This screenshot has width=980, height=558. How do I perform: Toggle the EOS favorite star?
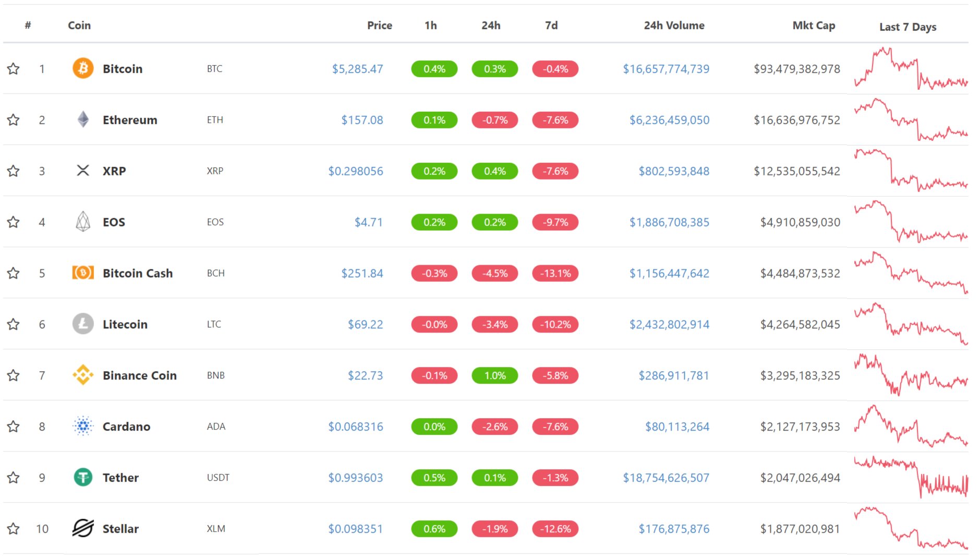tap(14, 222)
